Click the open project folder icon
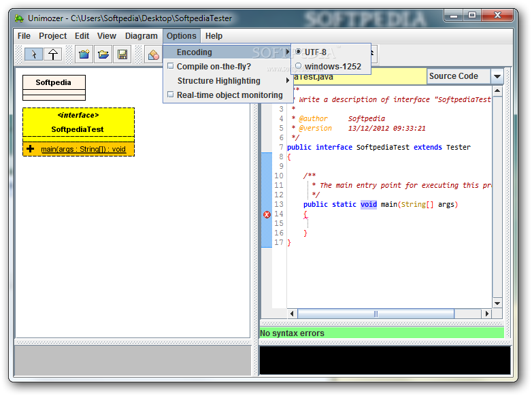Viewport: 532px width, 396px height. [x=103, y=54]
